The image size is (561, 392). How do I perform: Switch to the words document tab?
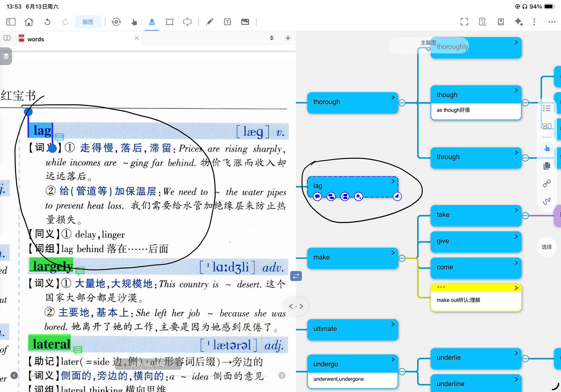(x=36, y=39)
